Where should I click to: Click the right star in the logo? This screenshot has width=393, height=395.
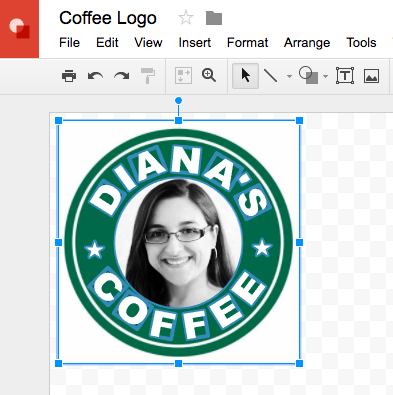pos(262,248)
